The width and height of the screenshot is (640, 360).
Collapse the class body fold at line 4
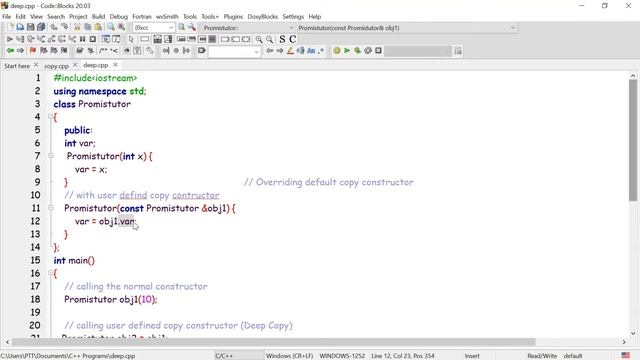[x=51, y=117]
